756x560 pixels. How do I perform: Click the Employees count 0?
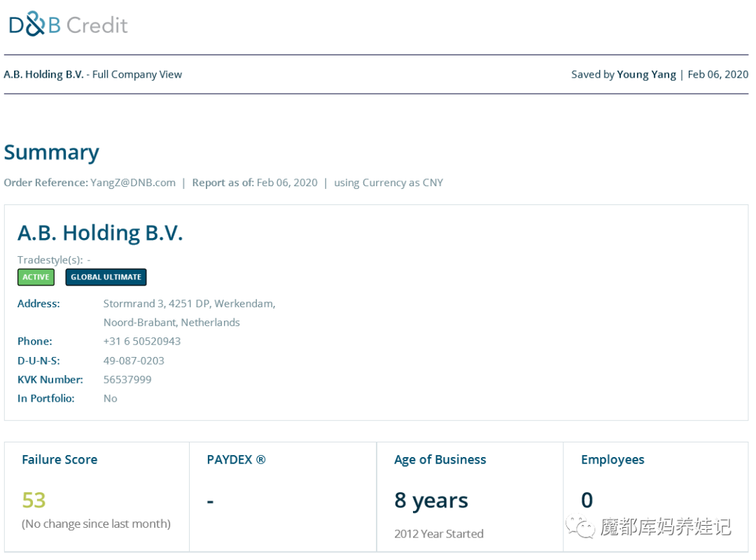click(x=587, y=500)
